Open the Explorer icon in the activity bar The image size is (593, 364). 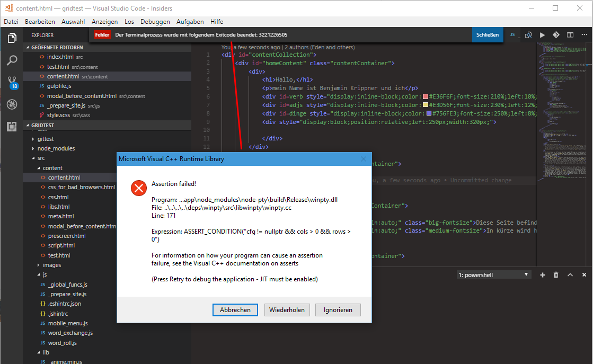pyautogui.click(x=12, y=38)
